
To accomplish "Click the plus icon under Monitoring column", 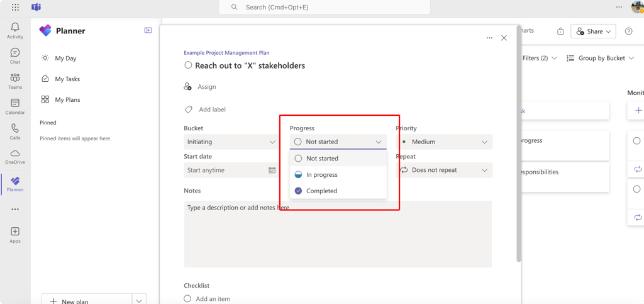I will (x=638, y=111).
